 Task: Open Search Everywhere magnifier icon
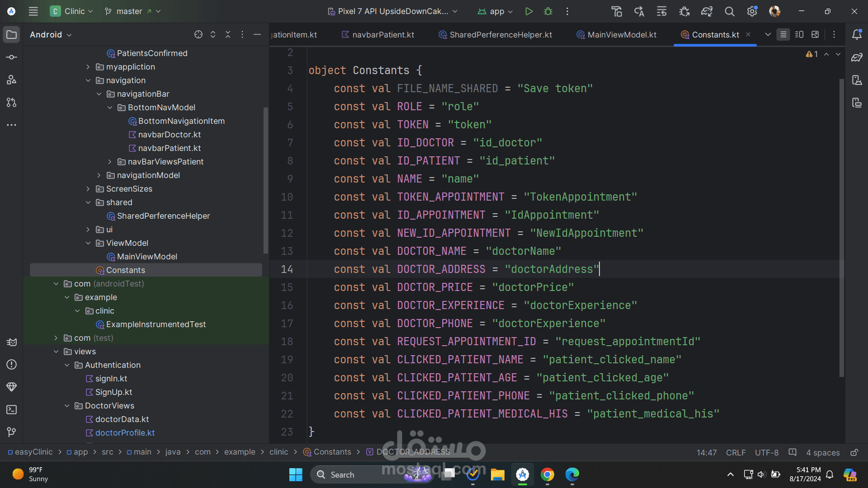[729, 11]
